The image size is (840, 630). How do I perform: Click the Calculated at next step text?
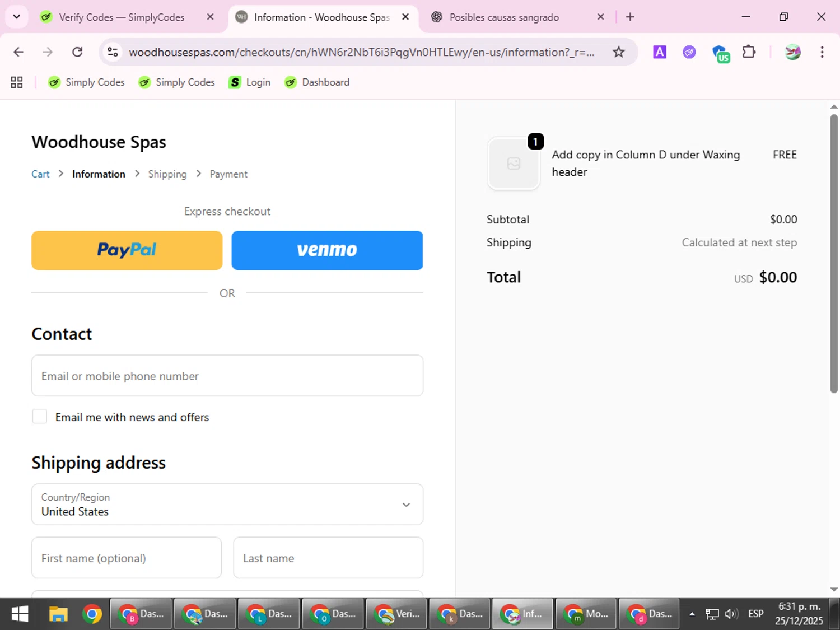pos(739,242)
